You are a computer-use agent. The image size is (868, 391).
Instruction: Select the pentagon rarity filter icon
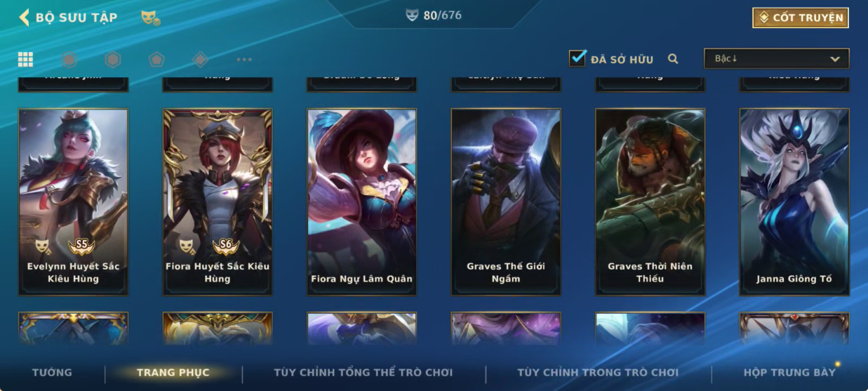click(156, 60)
